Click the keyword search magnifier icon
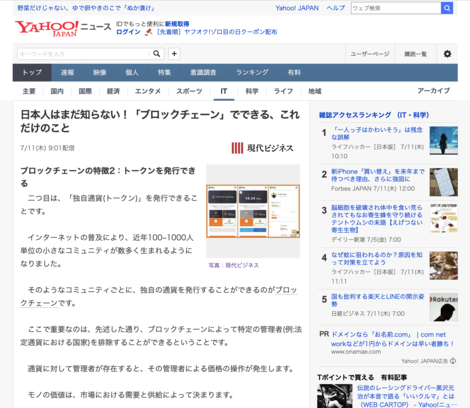The height and width of the screenshot is (408, 470). pyautogui.click(x=157, y=54)
